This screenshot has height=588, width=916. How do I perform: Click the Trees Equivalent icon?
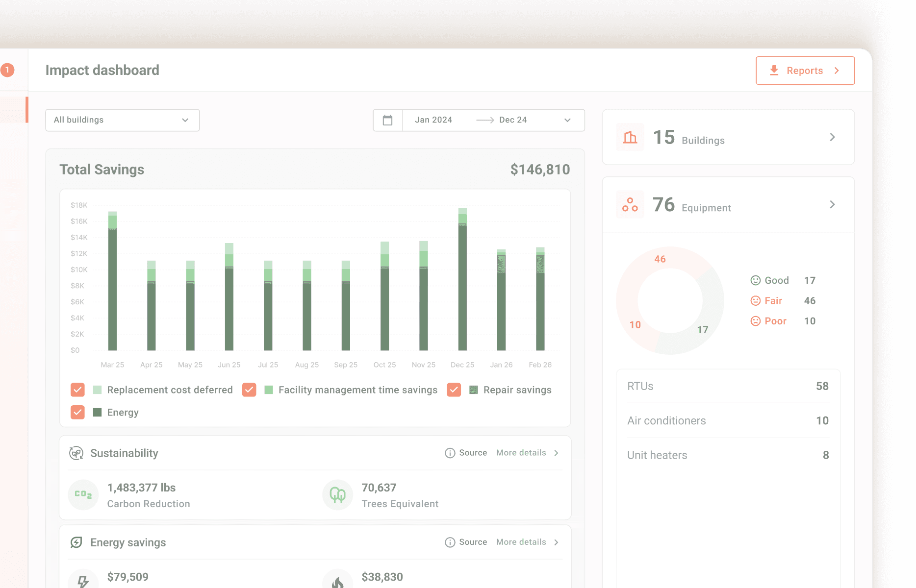click(338, 495)
